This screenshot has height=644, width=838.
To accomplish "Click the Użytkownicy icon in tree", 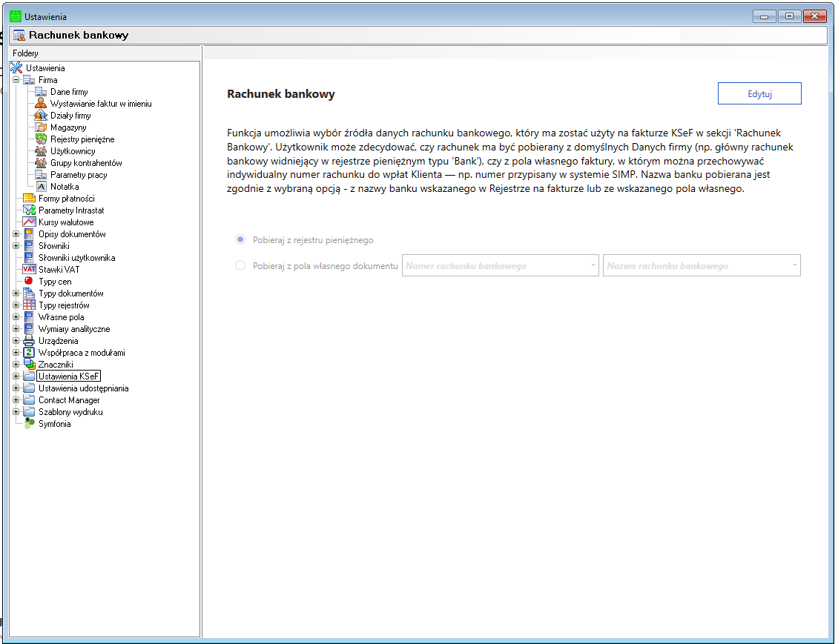I will pos(41,151).
